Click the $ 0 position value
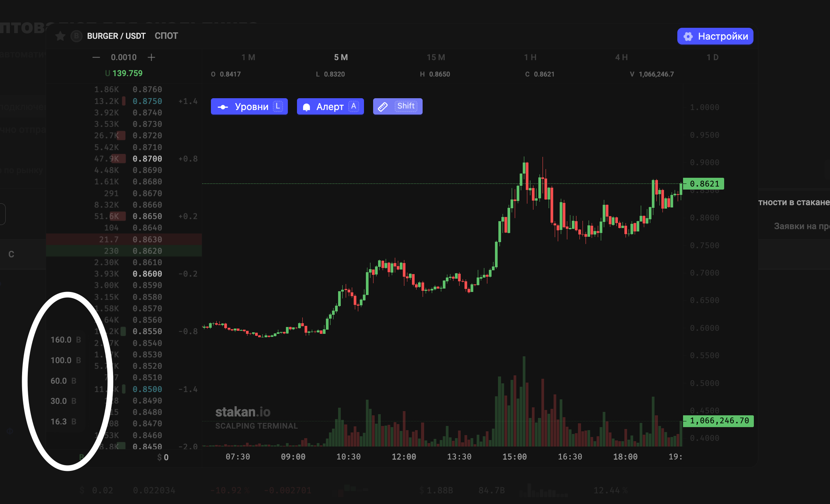The image size is (830, 504). 163,458
